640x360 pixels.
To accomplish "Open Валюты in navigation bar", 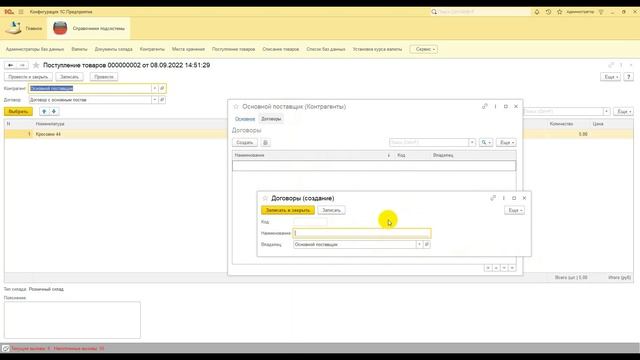I will (x=79, y=49).
